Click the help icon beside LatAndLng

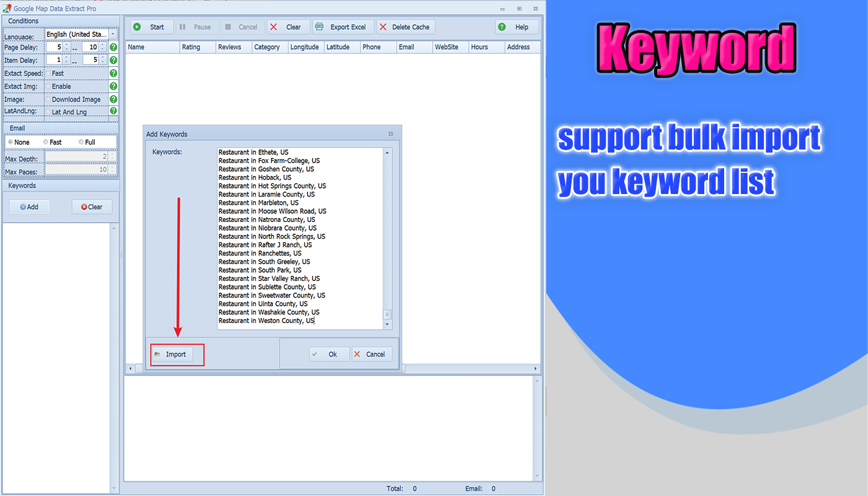113,111
